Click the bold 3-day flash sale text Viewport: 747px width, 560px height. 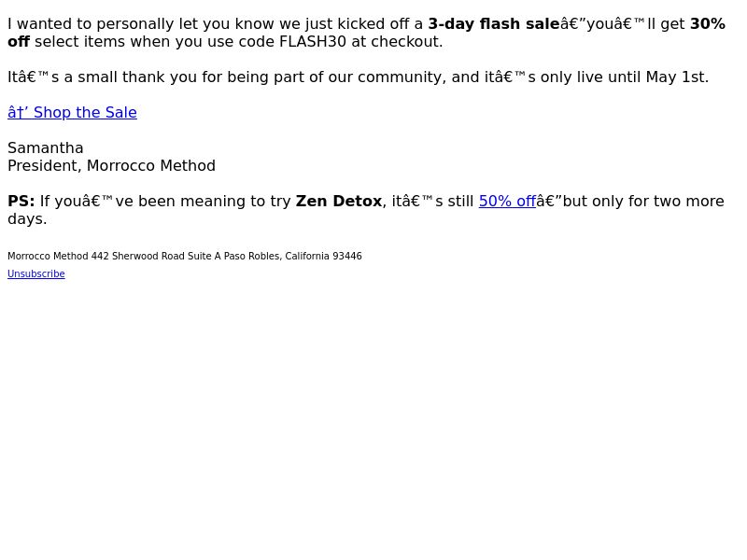[494, 24]
